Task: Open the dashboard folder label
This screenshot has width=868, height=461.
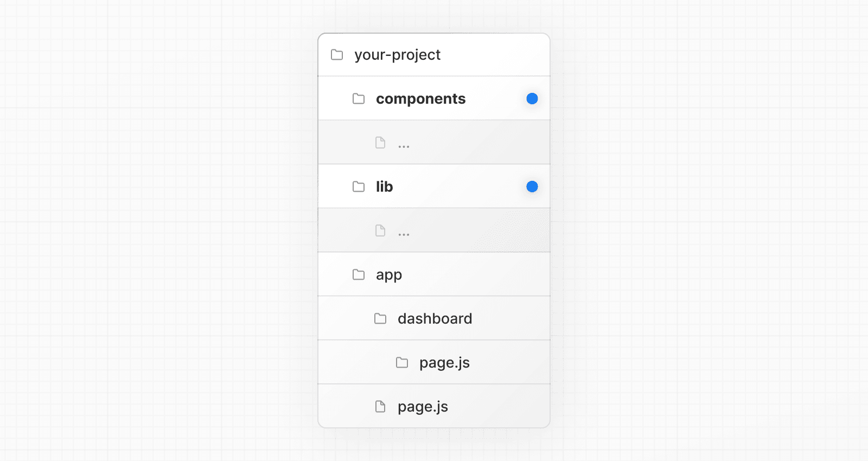Action: point(435,319)
